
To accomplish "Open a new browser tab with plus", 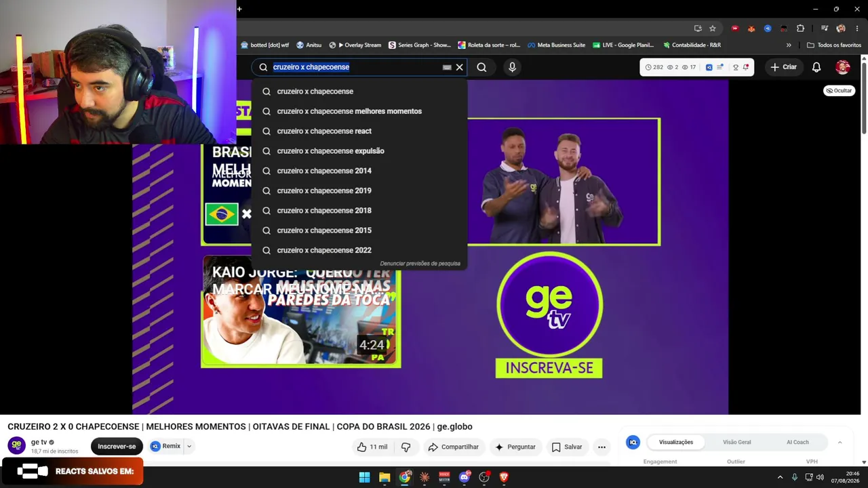I will (x=239, y=9).
